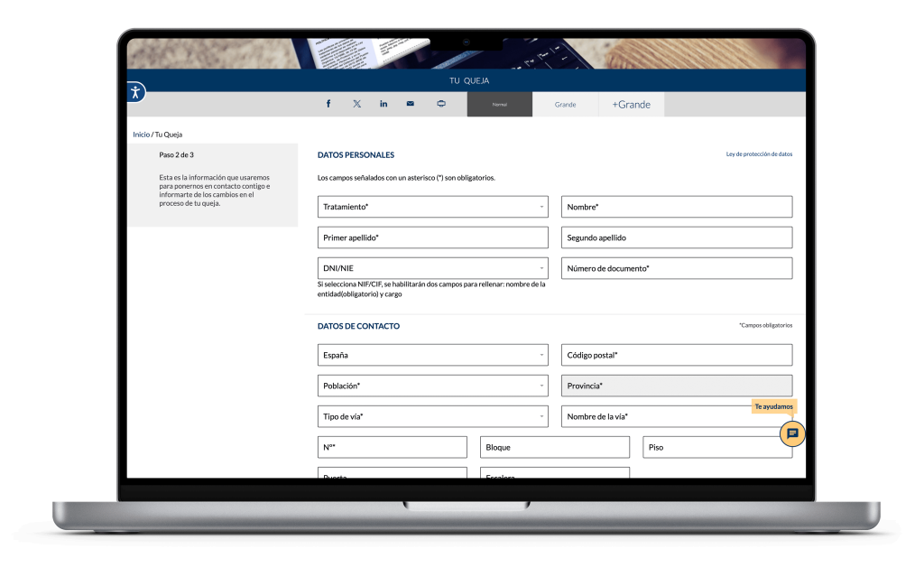Screen dimensions: 924x577
Task: Select Normal text size
Action: [x=499, y=105]
